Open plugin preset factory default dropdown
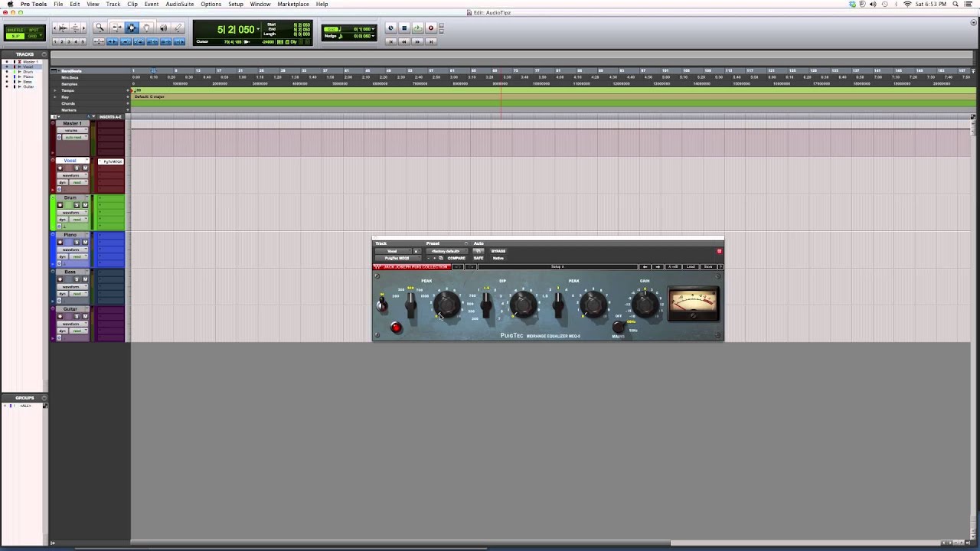 coord(446,251)
